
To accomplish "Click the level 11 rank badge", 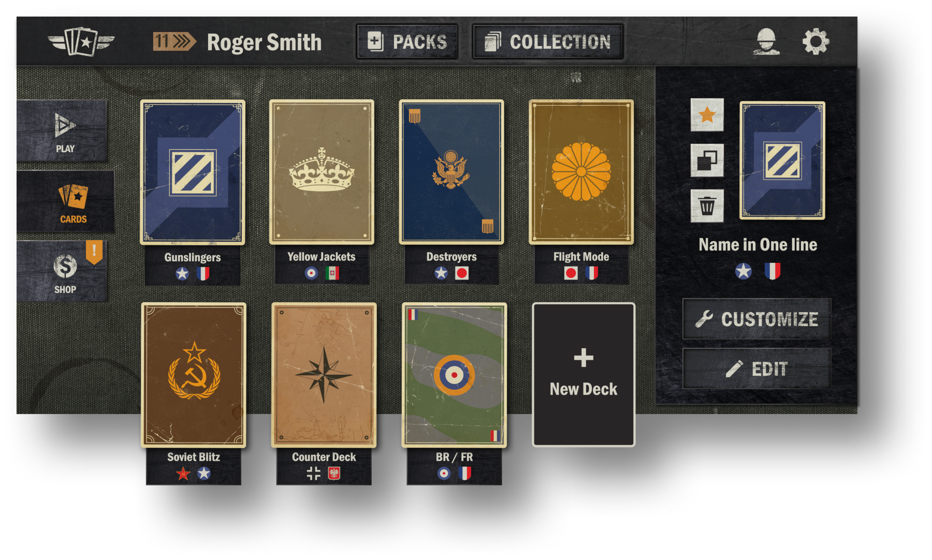I will click(x=174, y=41).
